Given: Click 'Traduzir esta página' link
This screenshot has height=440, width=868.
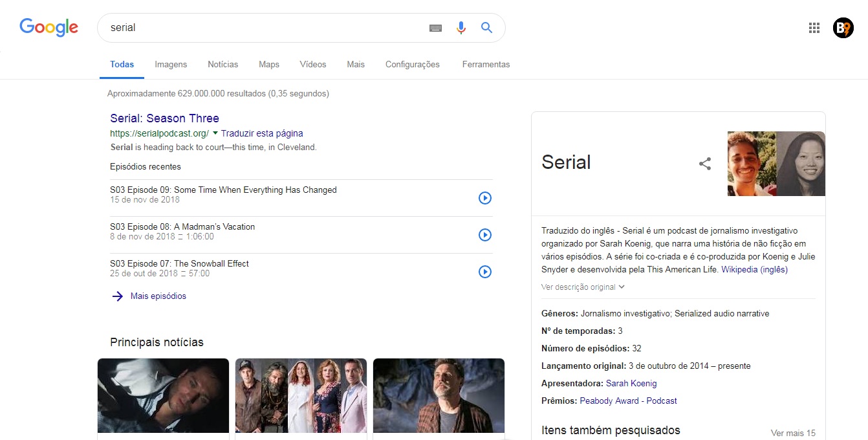Looking at the screenshot, I should (x=262, y=133).
